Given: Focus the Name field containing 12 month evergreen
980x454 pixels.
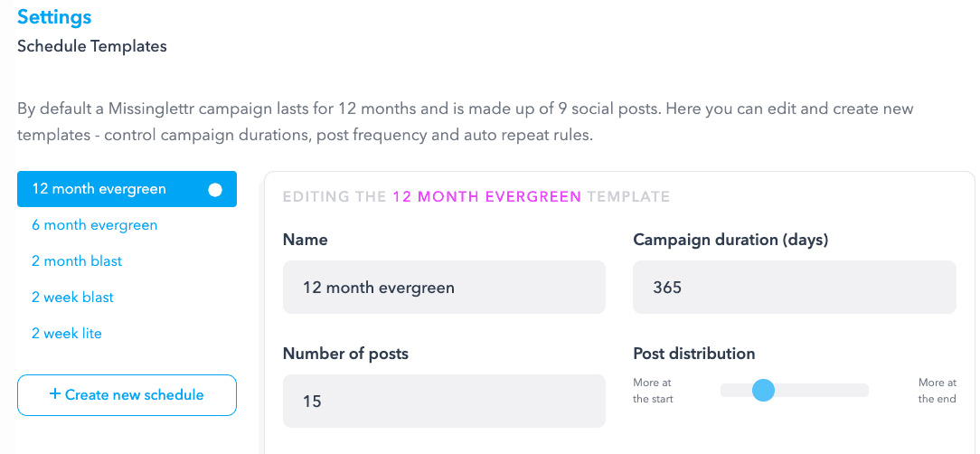Looking at the screenshot, I should coord(445,287).
